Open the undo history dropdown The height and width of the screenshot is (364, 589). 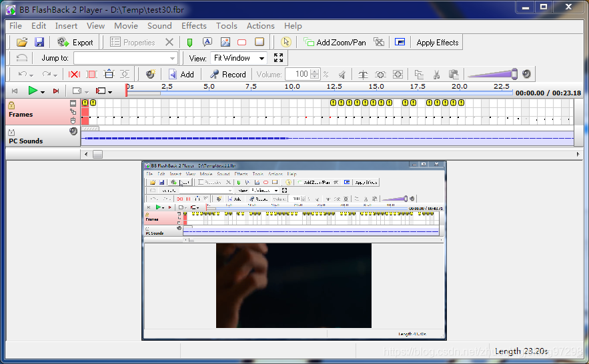click(31, 75)
